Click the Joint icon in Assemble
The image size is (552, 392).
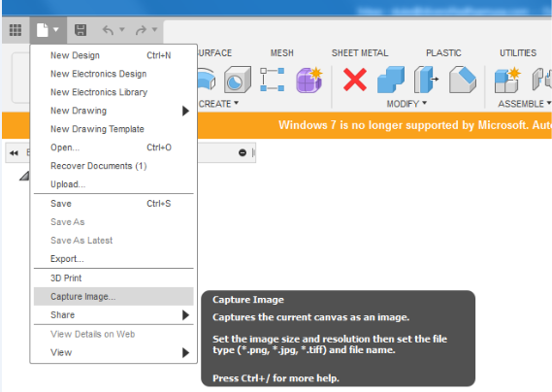[x=542, y=80]
